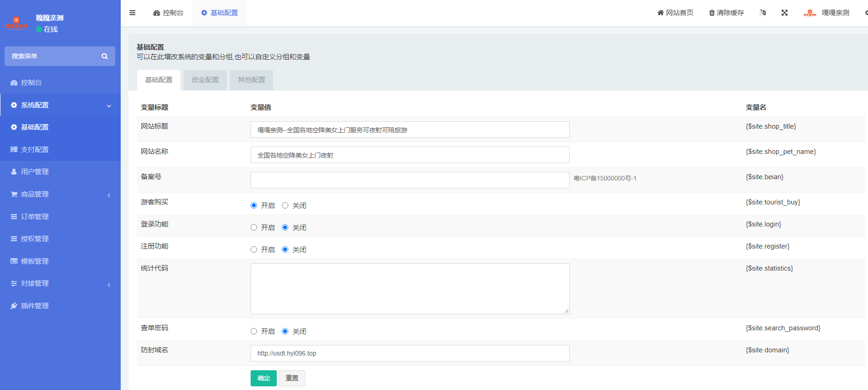The image size is (868, 390).
Task: Select 开启 for 登录功能
Action: (x=254, y=227)
